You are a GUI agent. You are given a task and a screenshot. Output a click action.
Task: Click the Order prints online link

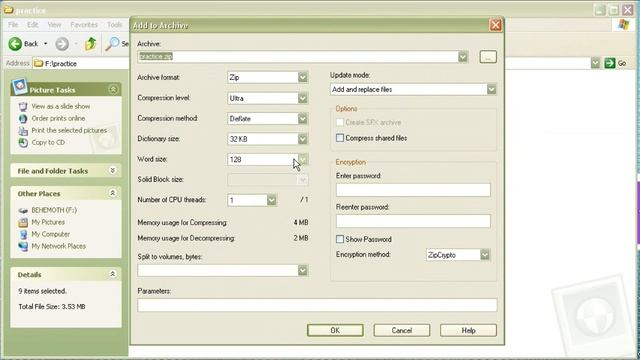coord(58,118)
